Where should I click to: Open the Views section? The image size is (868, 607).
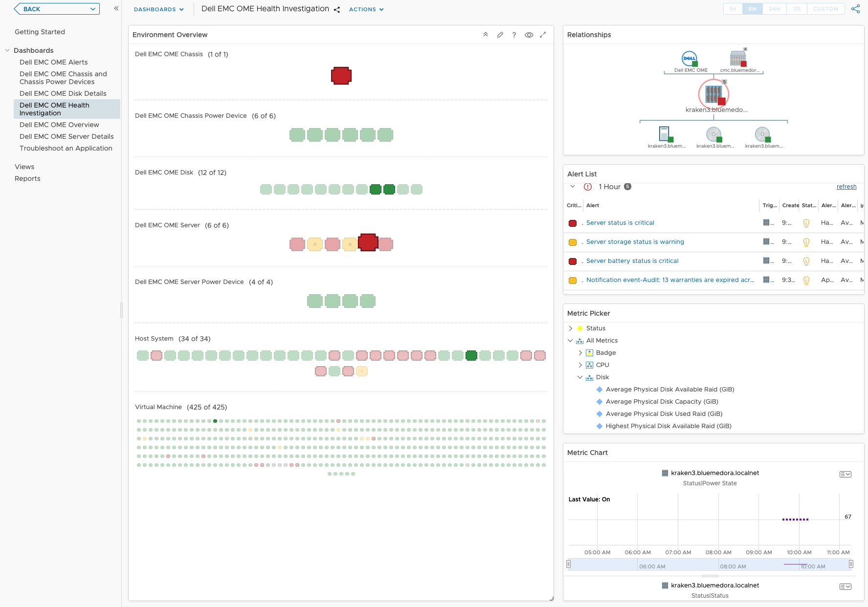pos(24,167)
